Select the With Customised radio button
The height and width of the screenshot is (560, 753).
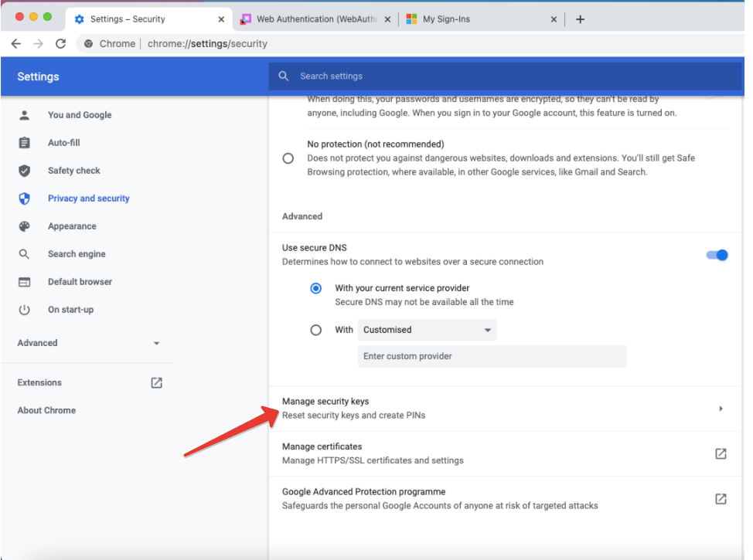pos(315,330)
